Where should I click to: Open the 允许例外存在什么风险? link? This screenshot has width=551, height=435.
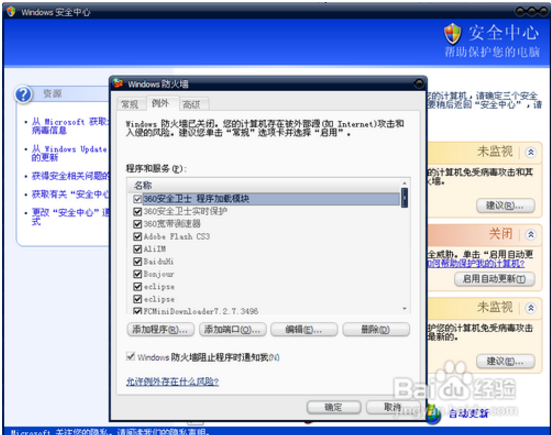[x=173, y=382]
